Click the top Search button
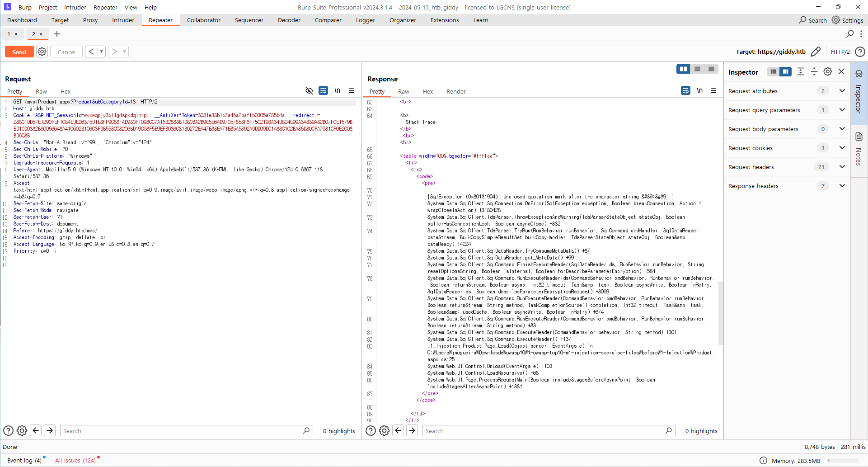The width and height of the screenshot is (868, 467). 812,20
